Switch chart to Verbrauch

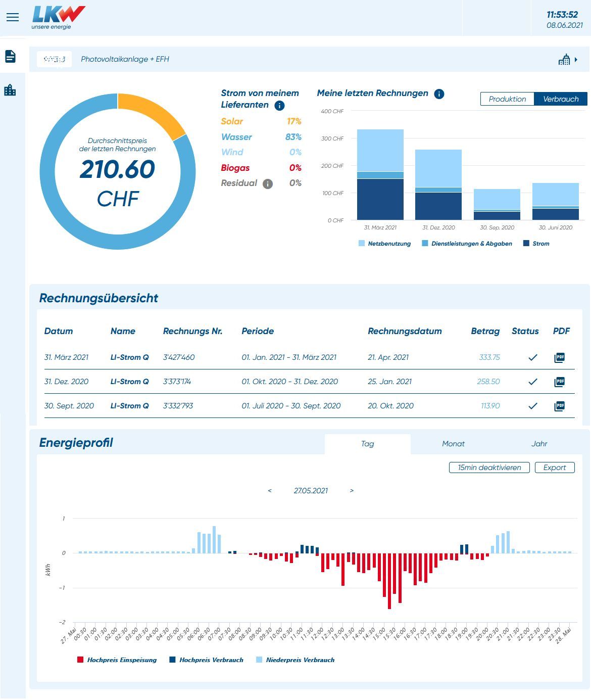click(x=561, y=99)
